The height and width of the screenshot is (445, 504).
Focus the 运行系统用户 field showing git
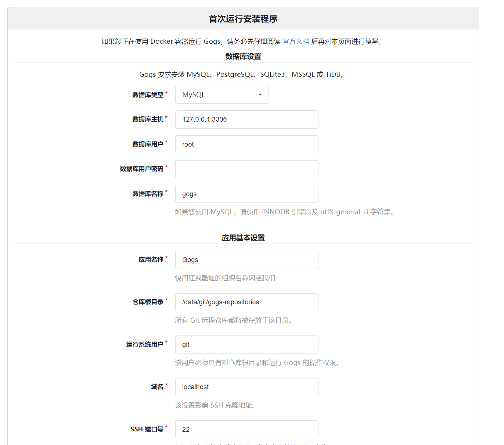246,344
